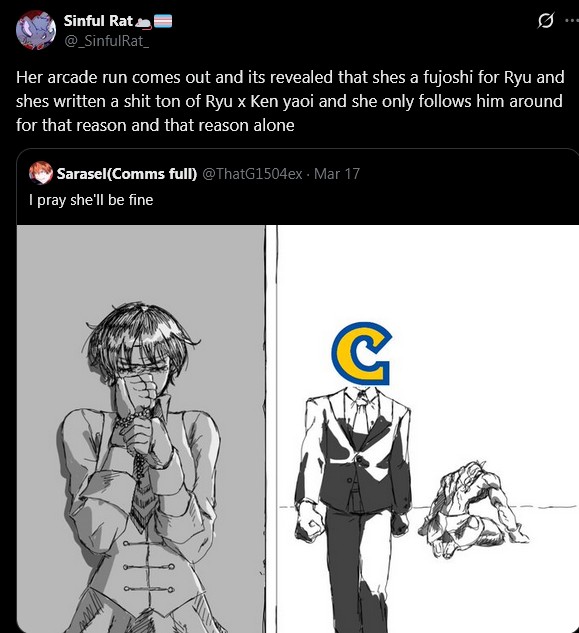Open the praying girl image panel

coord(141,429)
